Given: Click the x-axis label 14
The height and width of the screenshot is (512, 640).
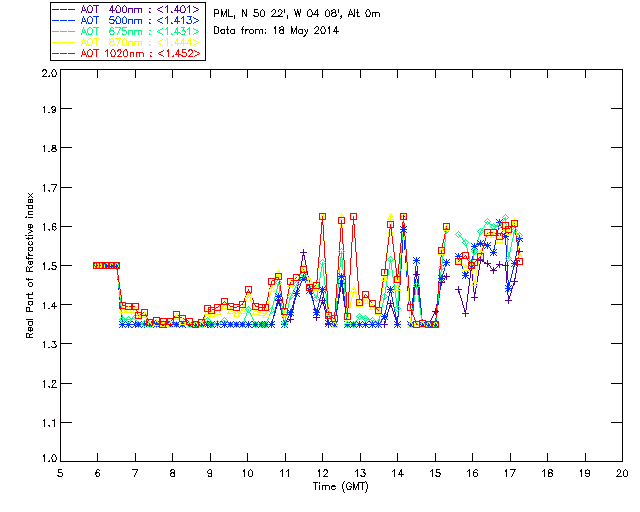Looking at the screenshot, I should click(398, 473).
